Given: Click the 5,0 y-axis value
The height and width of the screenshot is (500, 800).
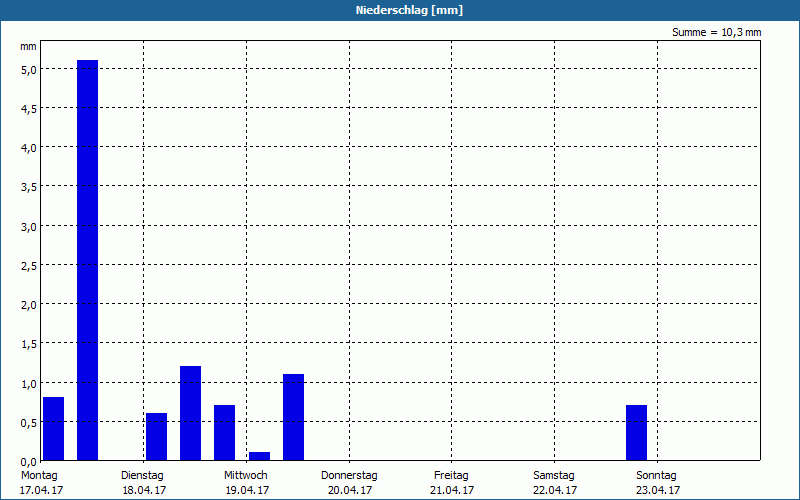Looking at the screenshot, I should point(29,70).
